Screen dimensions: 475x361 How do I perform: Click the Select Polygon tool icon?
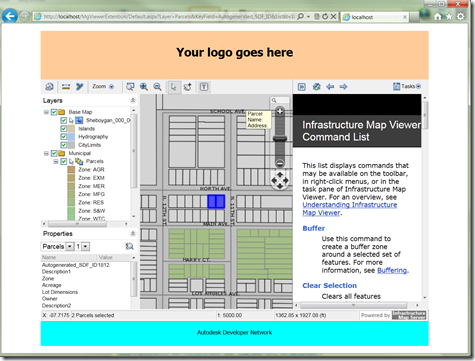click(188, 87)
